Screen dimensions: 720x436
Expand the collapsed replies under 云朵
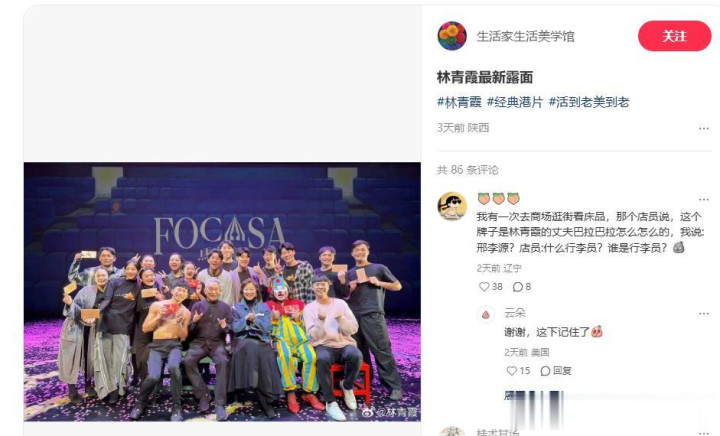pyautogui.click(x=534, y=396)
